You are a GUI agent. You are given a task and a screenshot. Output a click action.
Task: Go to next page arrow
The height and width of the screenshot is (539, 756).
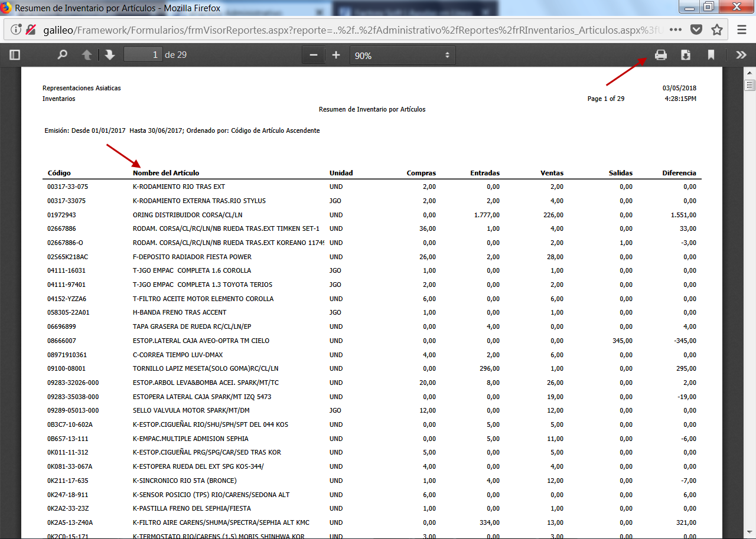(x=109, y=55)
